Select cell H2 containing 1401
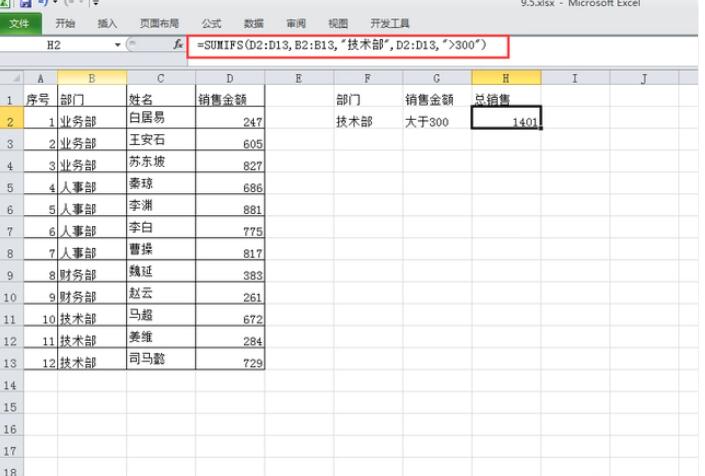This screenshot has width=705, height=476. (x=506, y=120)
